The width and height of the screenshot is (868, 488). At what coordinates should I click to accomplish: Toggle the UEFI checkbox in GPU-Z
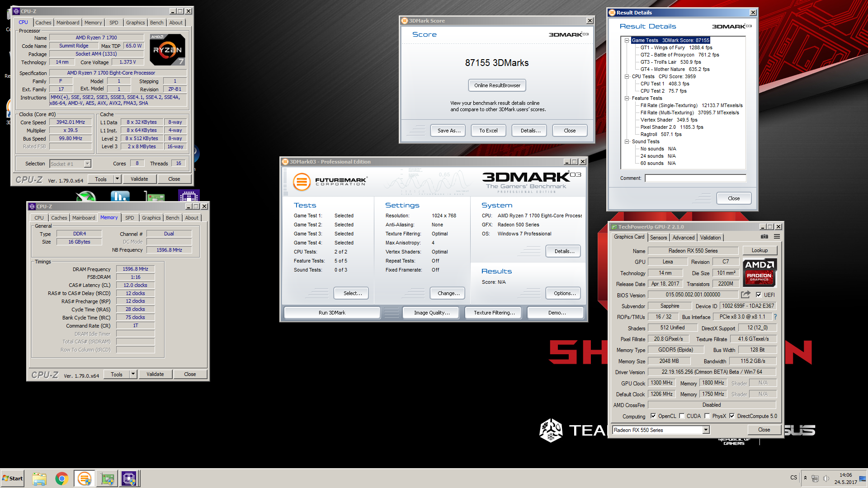coord(759,295)
